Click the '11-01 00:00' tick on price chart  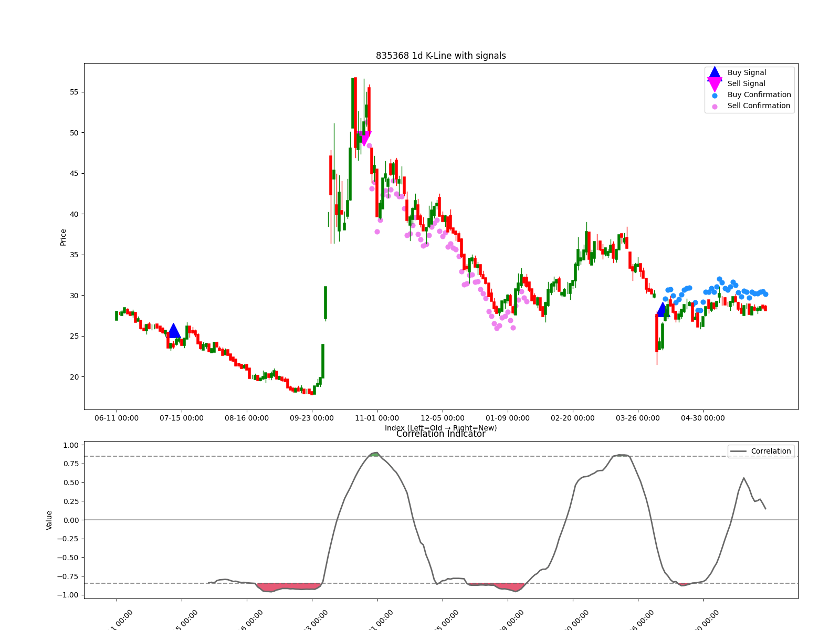pos(377,418)
